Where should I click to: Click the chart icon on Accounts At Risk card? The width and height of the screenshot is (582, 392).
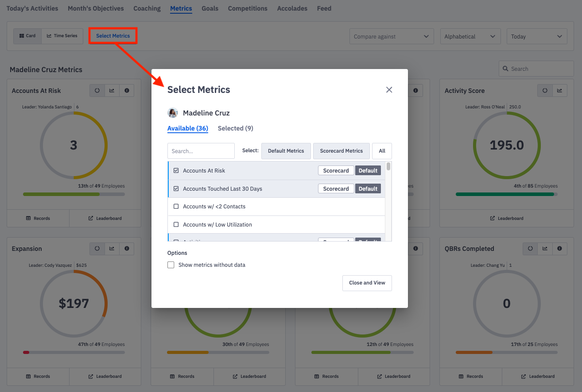coord(112,91)
